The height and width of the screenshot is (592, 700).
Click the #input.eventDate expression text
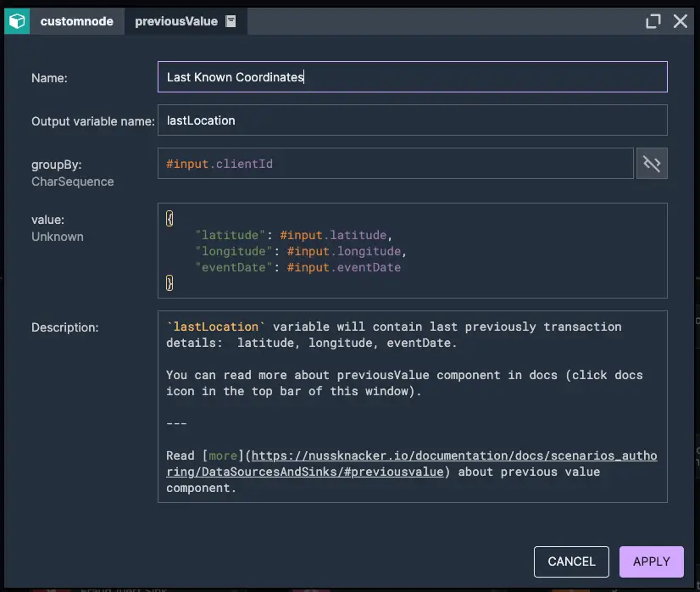344,267
